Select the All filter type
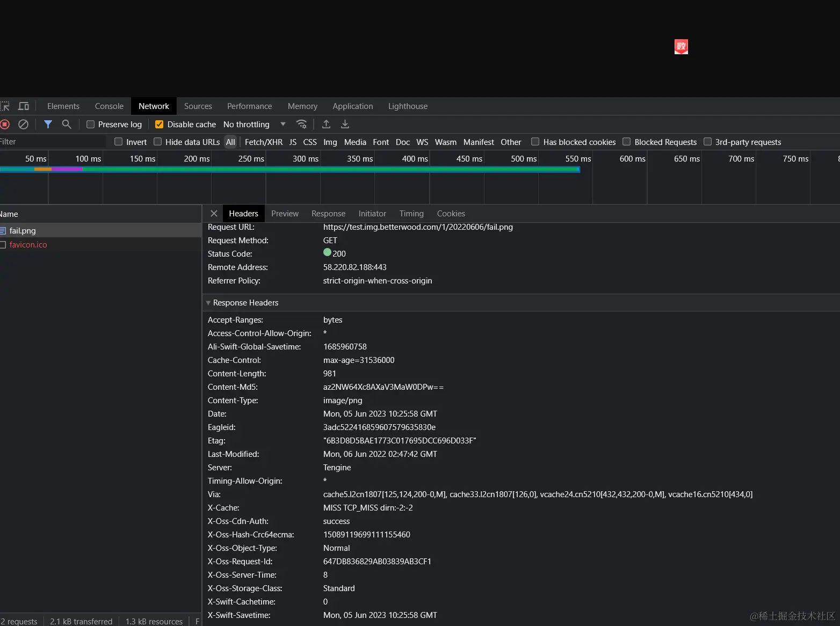This screenshot has height=626, width=840. pyautogui.click(x=230, y=142)
